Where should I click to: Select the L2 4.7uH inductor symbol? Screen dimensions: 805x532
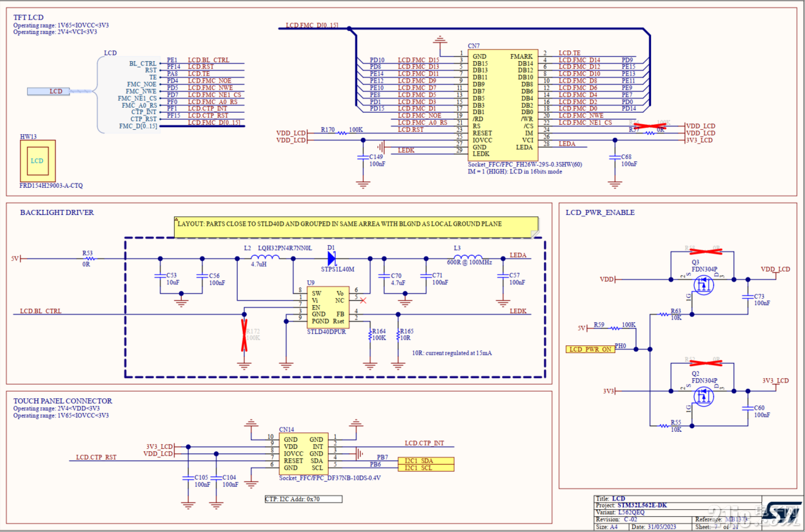click(x=264, y=257)
